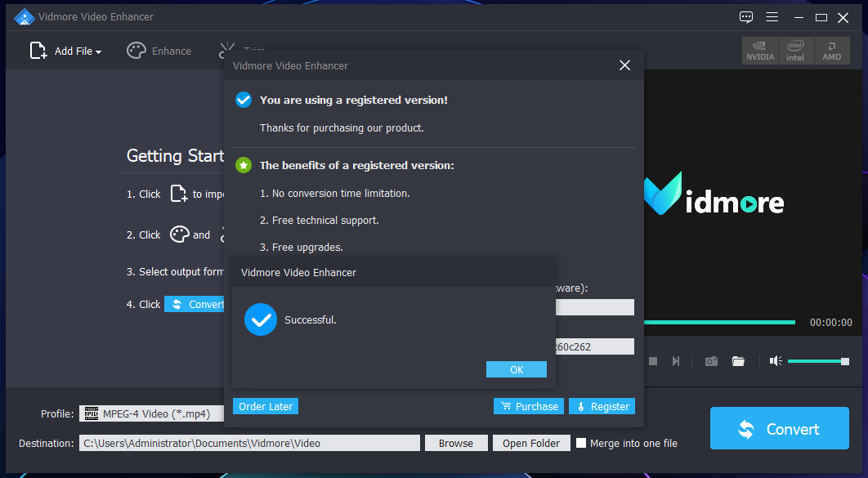
Task: Click the Purchase button
Action: click(x=529, y=406)
